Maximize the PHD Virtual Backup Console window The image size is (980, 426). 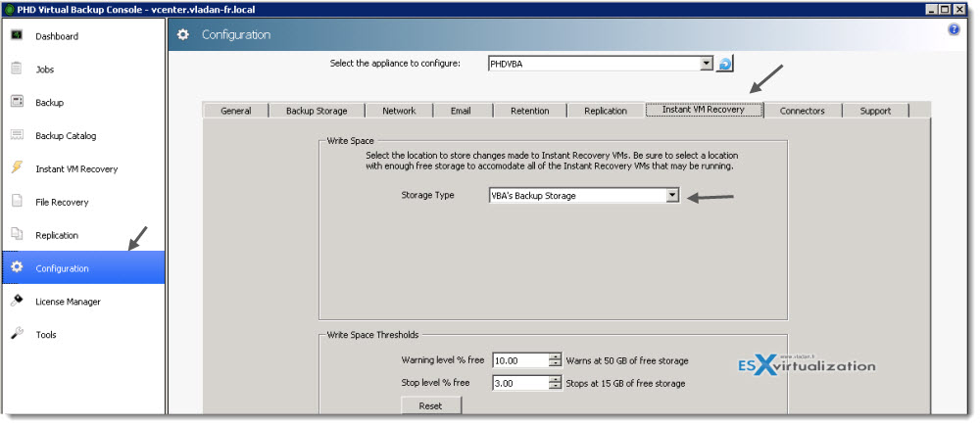coord(944,9)
